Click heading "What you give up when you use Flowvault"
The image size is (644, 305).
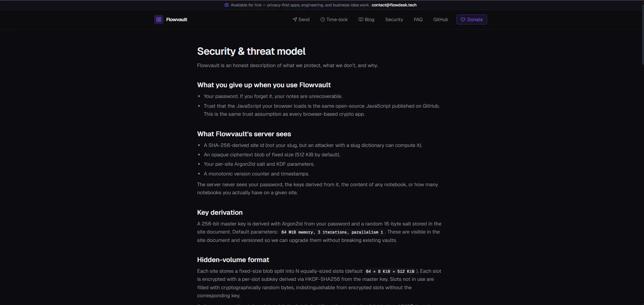click(264, 85)
